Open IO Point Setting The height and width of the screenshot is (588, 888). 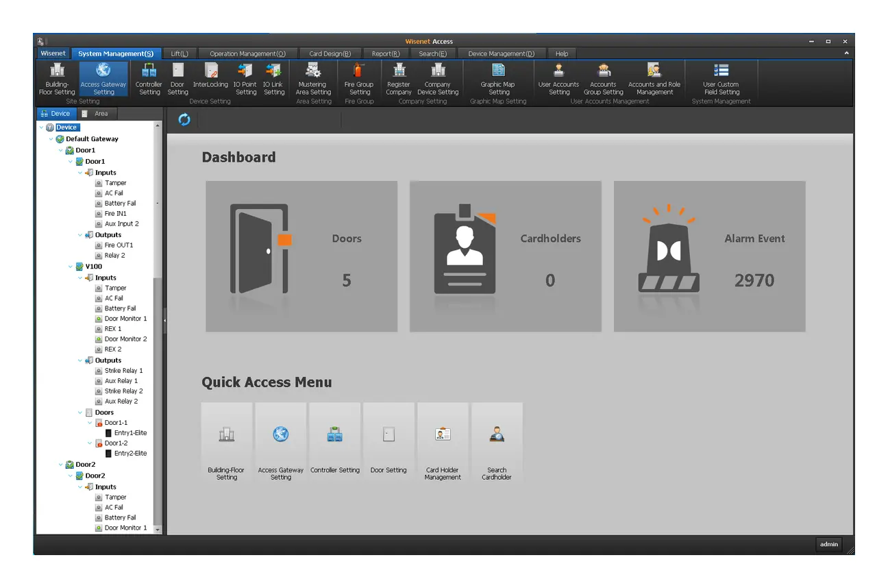245,79
